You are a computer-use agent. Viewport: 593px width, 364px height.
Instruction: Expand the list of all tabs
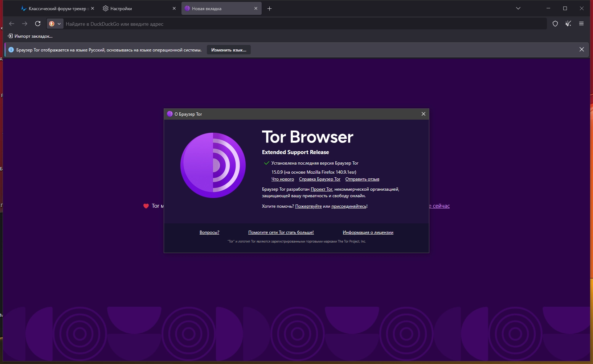518,8
